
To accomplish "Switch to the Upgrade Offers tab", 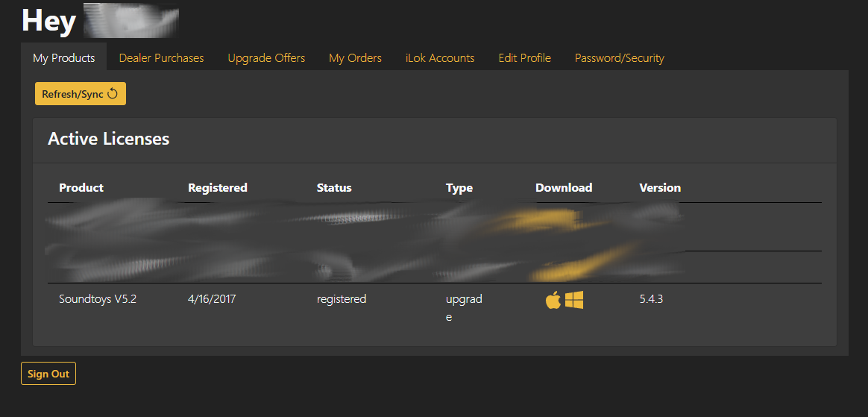I will click(266, 57).
